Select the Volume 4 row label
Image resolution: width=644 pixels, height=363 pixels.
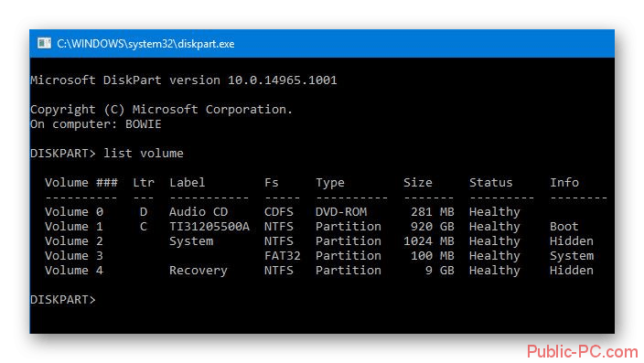point(74,271)
